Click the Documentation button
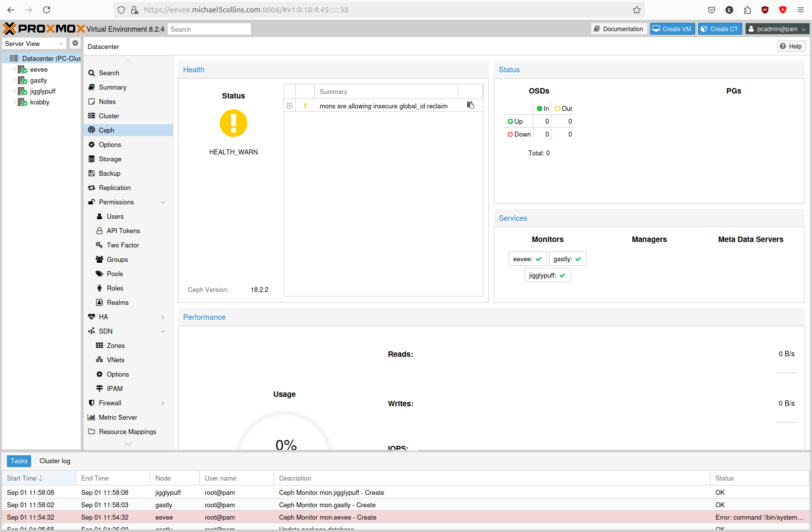 pyautogui.click(x=619, y=29)
